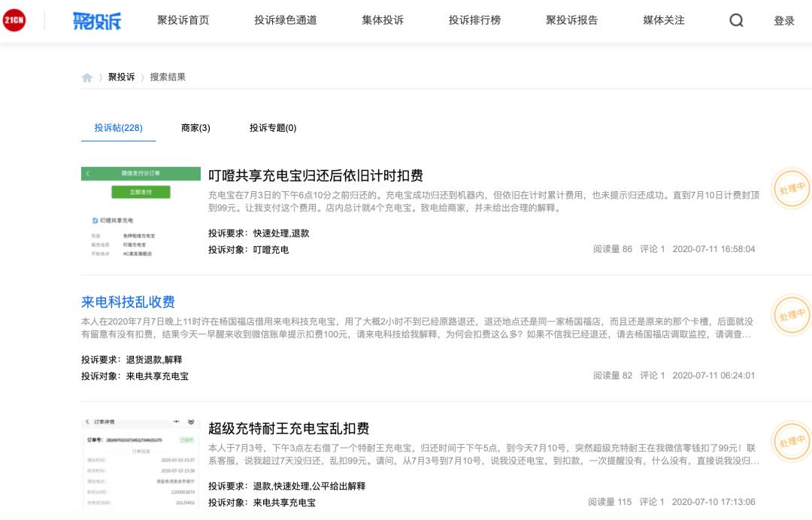This screenshot has height=520, width=812.
Task: Click complaint demand 退货退款,解释
Action: click(x=154, y=360)
